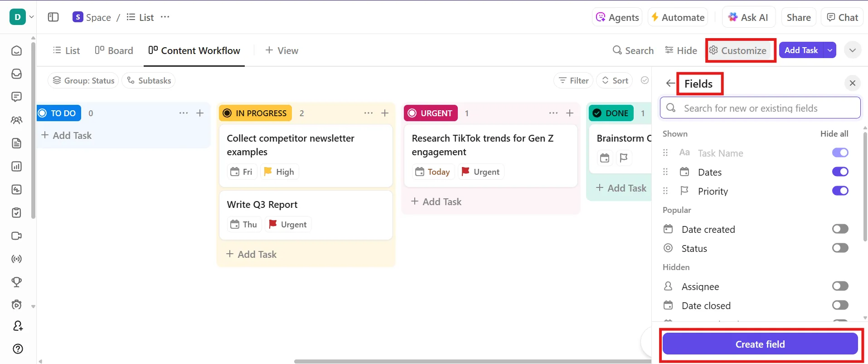Enable the Date created field toggle
Image resolution: width=868 pixels, height=364 pixels.
click(840, 229)
